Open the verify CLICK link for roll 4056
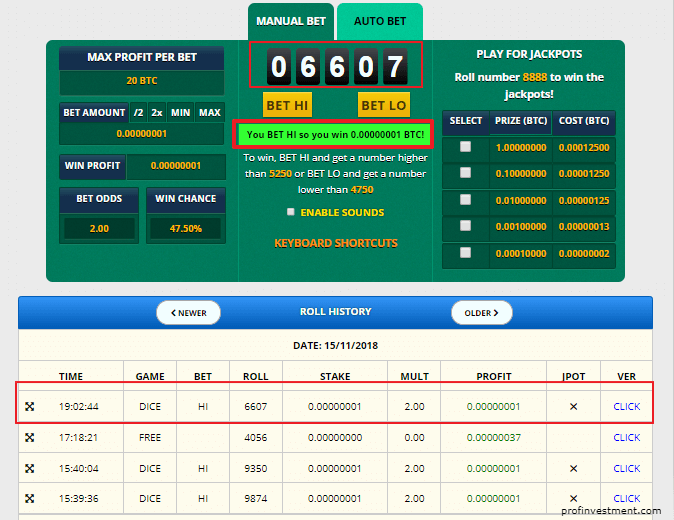This screenshot has width=674, height=520. point(626,437)
